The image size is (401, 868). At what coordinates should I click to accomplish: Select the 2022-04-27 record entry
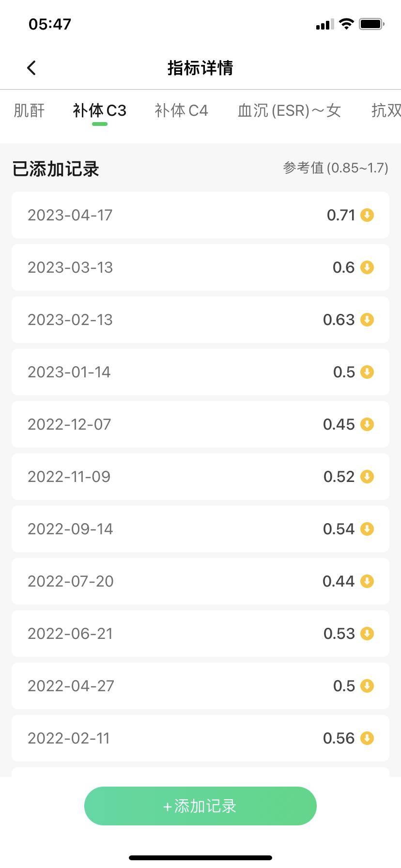(x=200, y=686)
